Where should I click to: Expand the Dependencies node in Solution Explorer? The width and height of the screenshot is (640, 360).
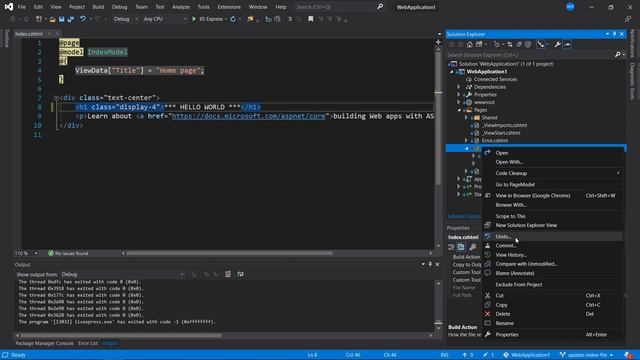tap(458, 87)
